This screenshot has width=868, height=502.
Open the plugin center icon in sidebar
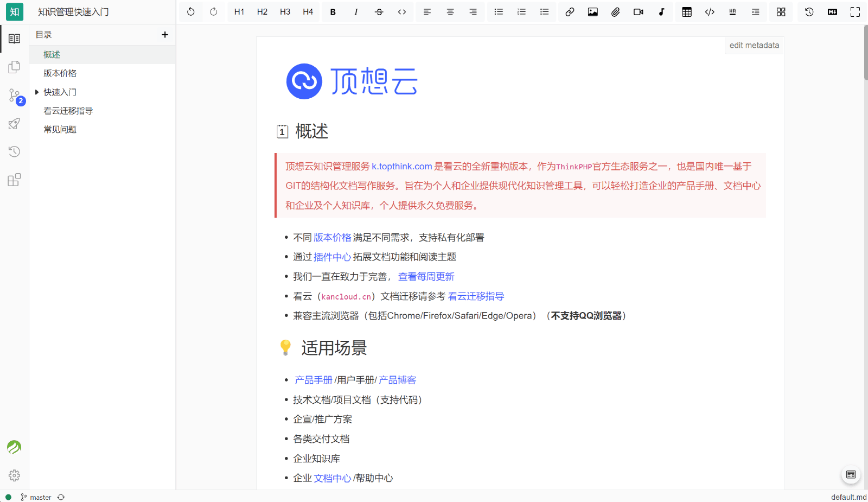point(14,180)
